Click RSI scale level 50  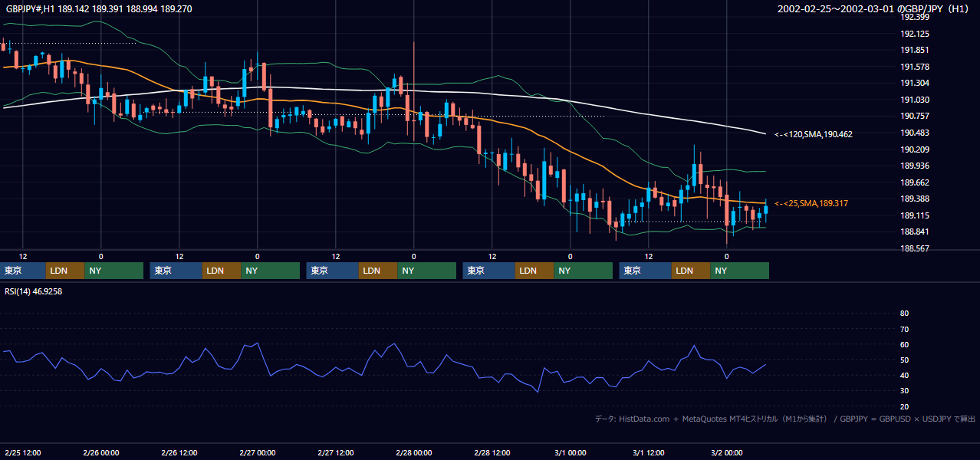[x=904, y=360]
